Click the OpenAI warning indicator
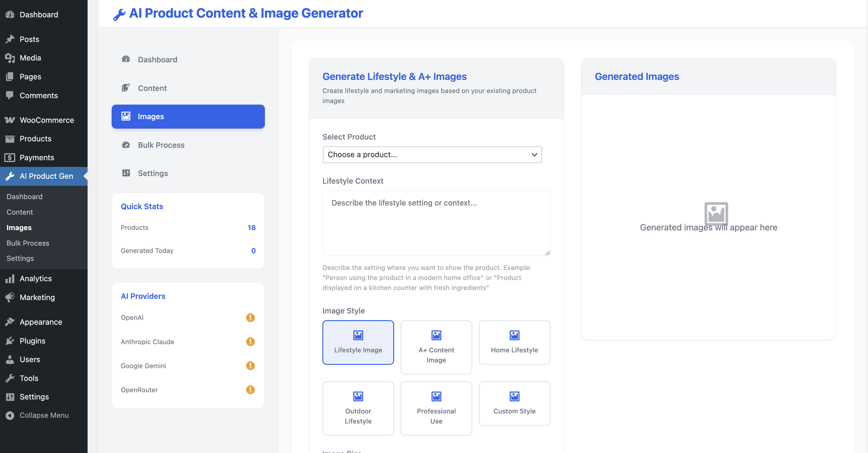The image size is (868, 453). point(250,317)
